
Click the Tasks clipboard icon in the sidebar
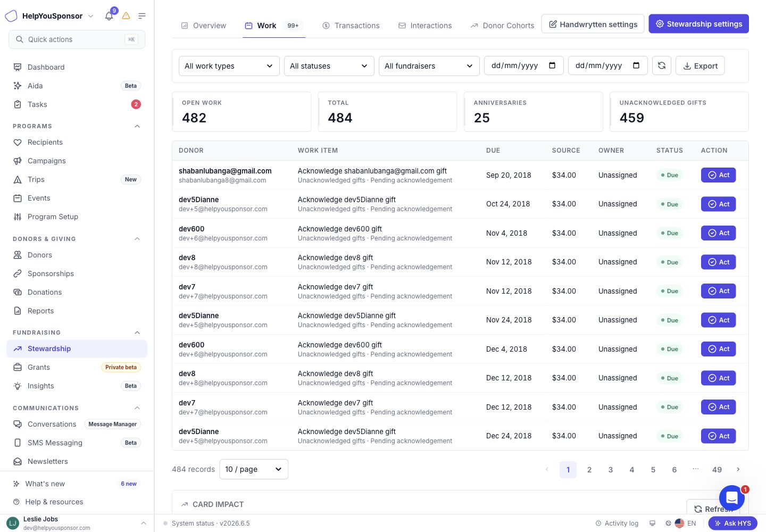click(x=18, y=104)
